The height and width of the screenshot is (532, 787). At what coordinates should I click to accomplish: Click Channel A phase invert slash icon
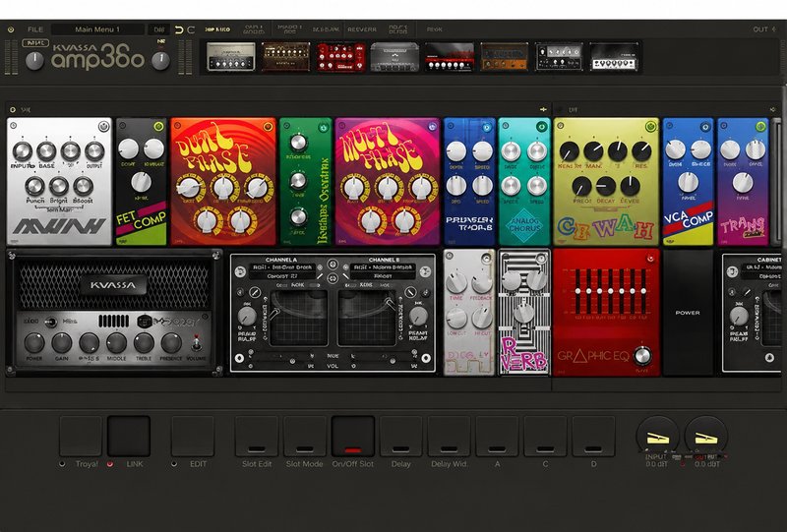point(255,292)
